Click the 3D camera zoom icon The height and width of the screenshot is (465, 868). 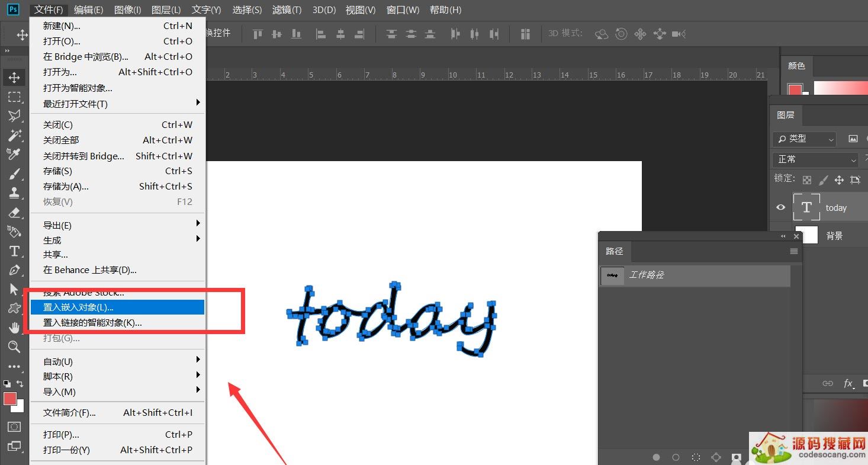coord(679,34)
